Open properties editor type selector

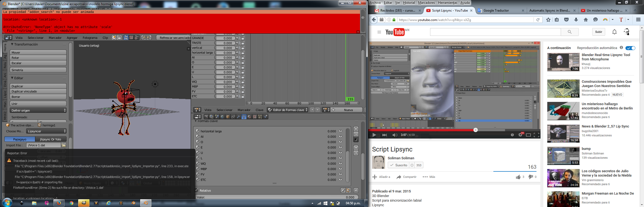[x=198, y=117]
